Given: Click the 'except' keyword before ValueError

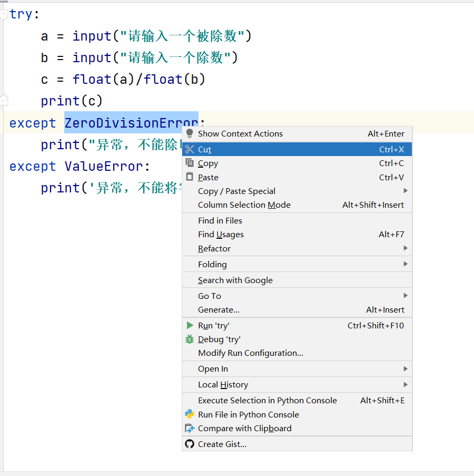Looking at the screenshot, I should click(x=33, y=167).
